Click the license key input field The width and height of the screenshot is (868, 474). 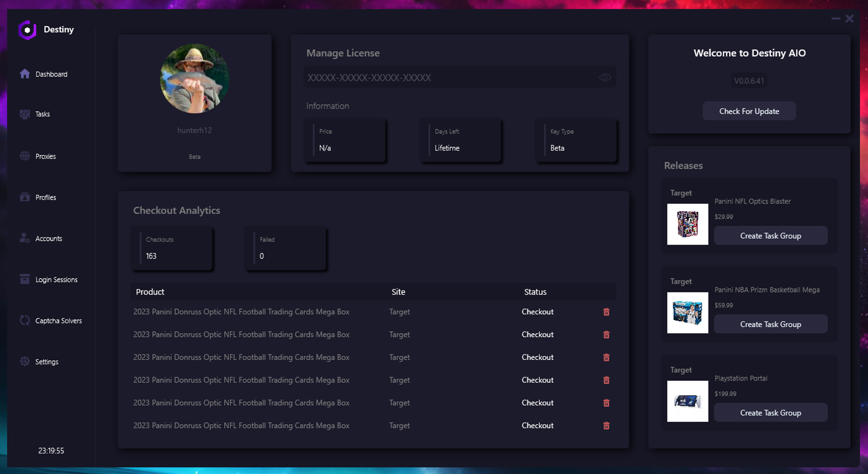click(460, 77)
